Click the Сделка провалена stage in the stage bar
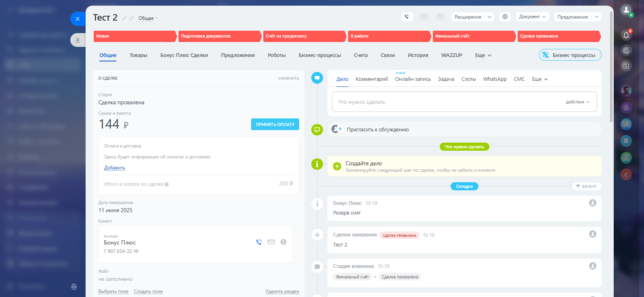The height and width of the screenshot is (297, 644). (x=559, y=36)
